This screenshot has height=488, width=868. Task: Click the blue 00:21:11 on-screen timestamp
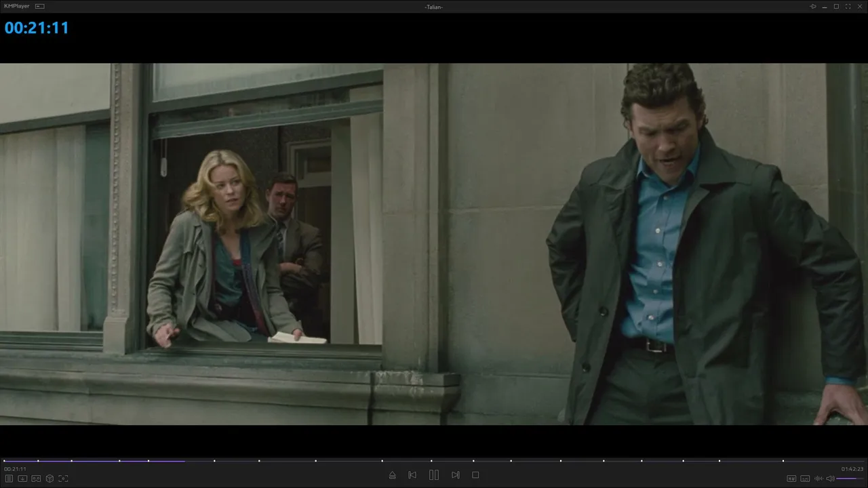(x=37, y=28)
